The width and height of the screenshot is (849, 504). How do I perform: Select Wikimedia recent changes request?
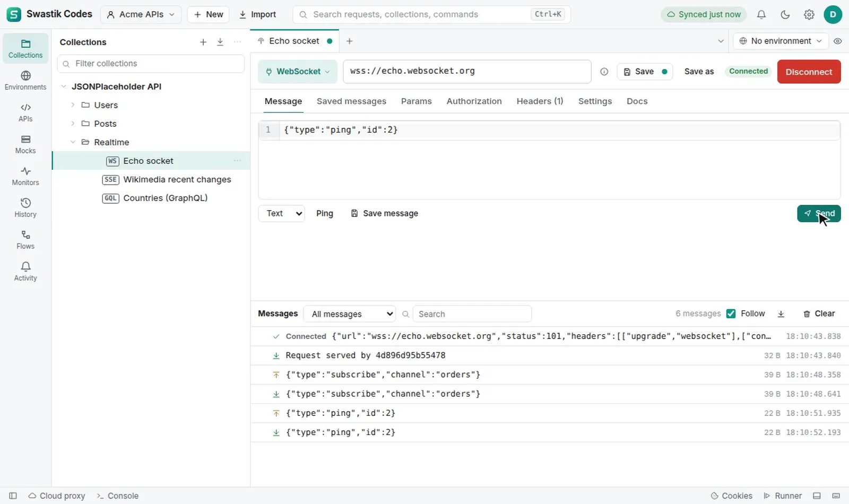[x=151, y=179]
